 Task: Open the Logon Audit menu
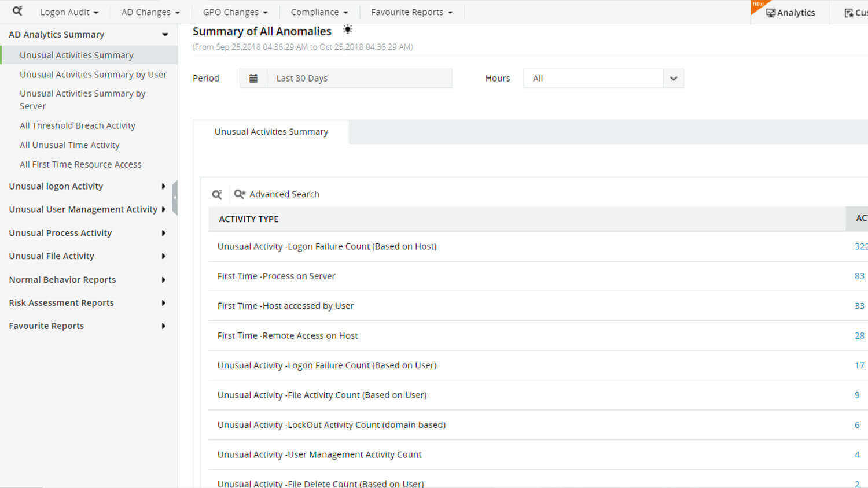point(69,12)
